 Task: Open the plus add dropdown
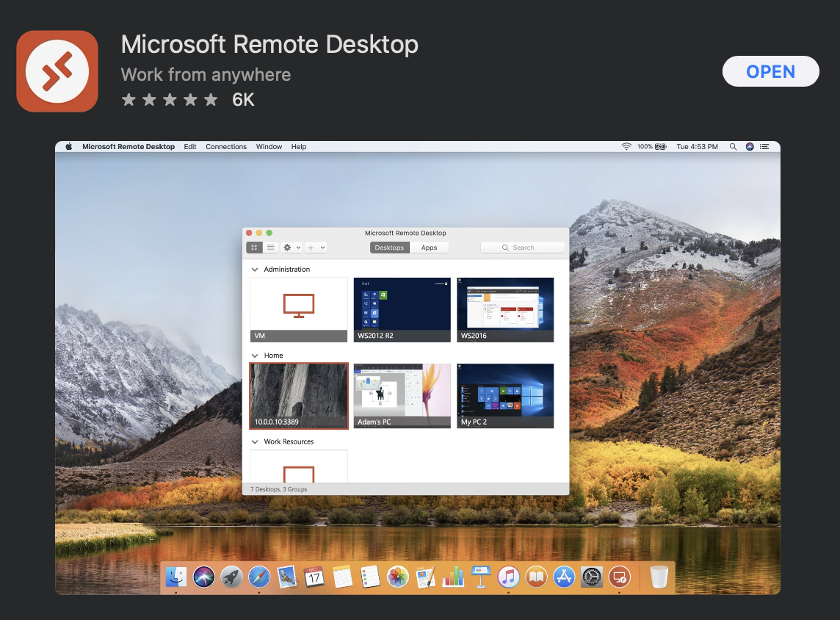point(316,248)
